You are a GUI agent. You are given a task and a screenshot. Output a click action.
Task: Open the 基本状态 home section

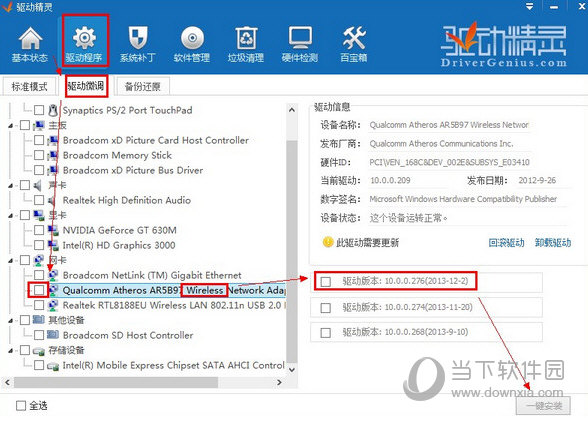point(30,44)
